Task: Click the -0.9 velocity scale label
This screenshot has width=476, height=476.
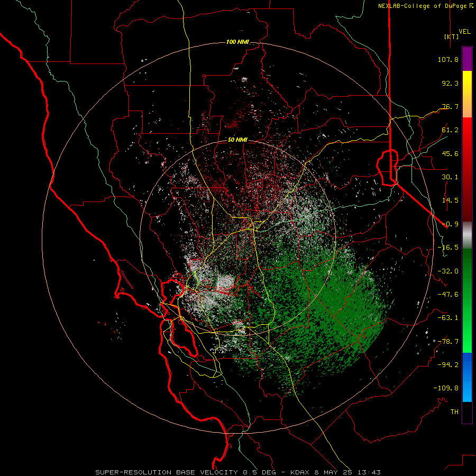Action: point(450,224)
